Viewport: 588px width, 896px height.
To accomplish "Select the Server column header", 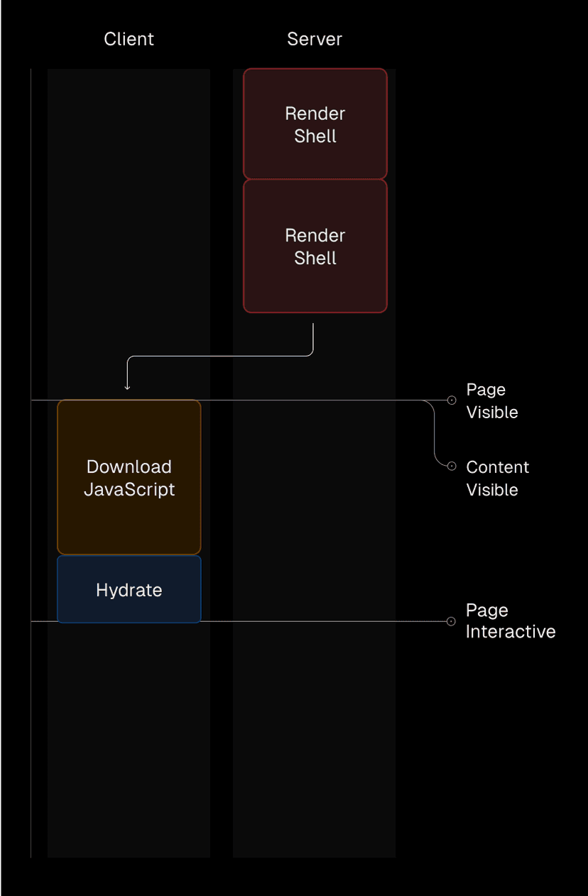I will [314, 39].
